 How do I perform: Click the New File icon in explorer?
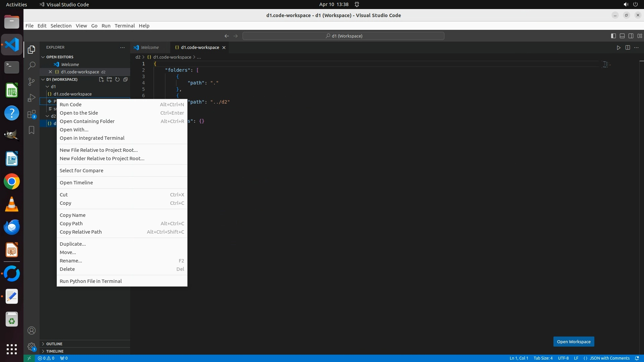click(x=101, y=79)
